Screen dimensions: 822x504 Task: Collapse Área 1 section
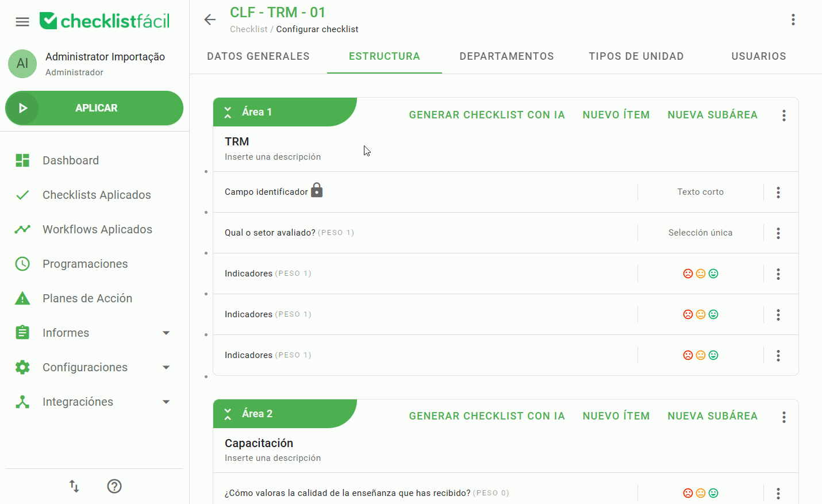pyautogui.click(x=228, y=112)
